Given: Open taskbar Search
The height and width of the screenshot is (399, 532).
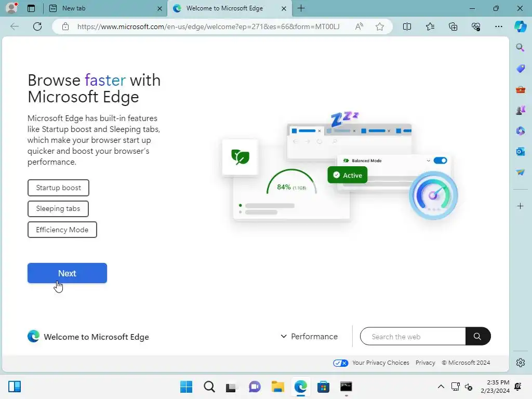Looking at the screenshot, I should point(209,387).
